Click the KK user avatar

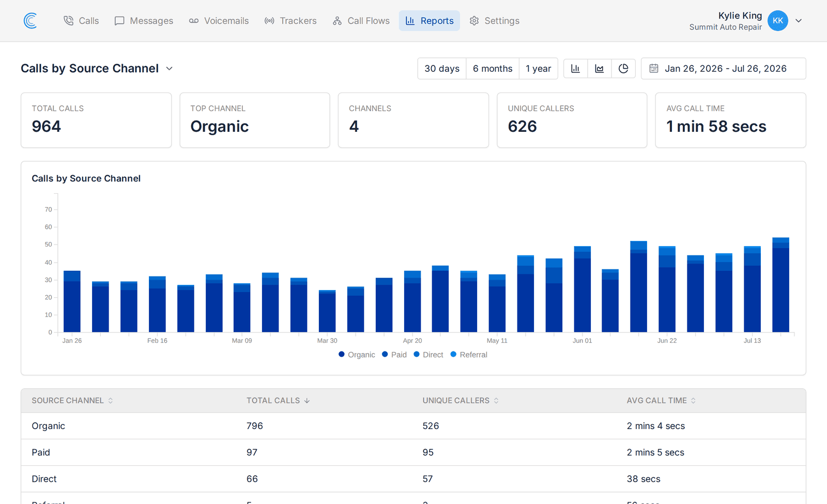777,21
